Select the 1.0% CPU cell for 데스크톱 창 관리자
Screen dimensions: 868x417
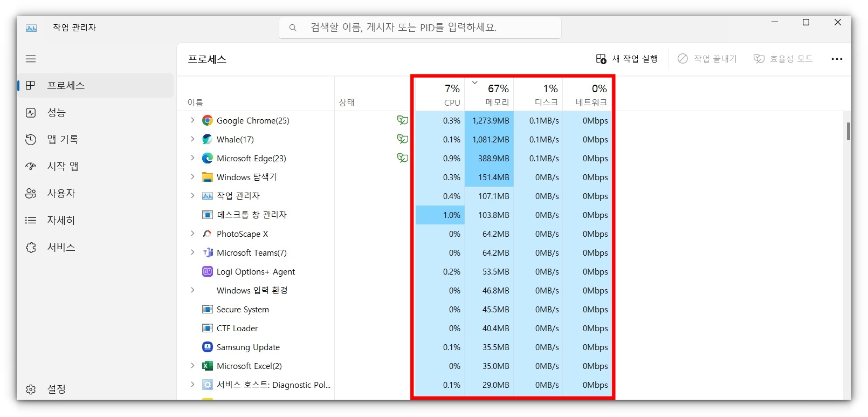click(440, 215)
